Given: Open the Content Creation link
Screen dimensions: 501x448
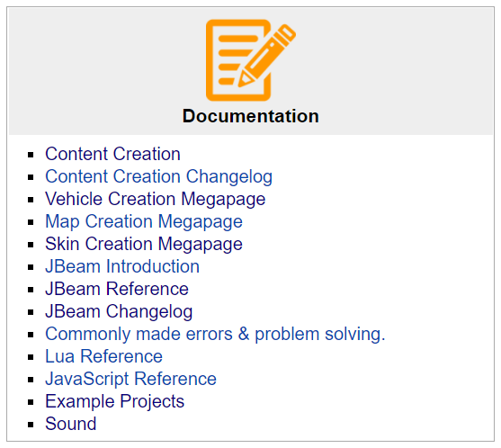Looking at the screenshot, I should [x=112, y=154].
